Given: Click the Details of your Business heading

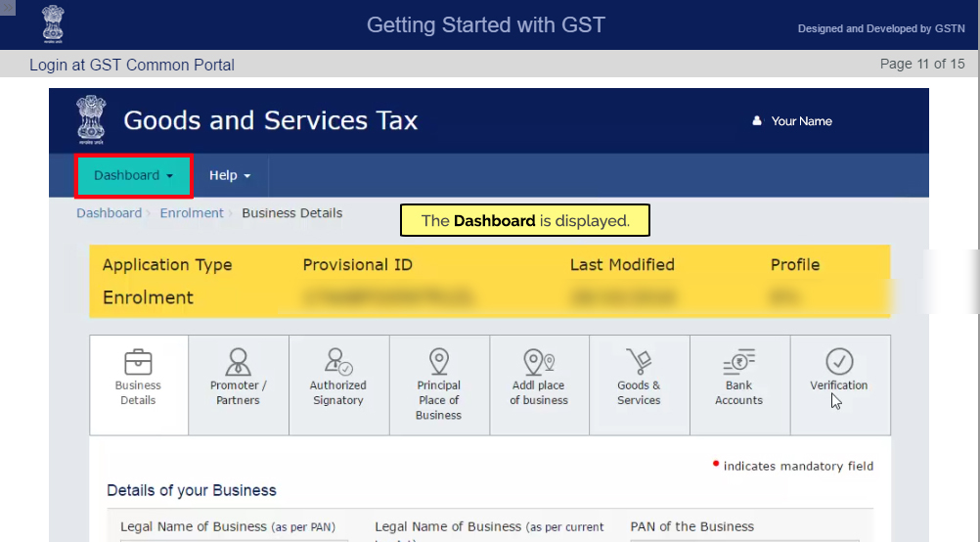Looking at the screenshot, I should (x=192, y=490).
